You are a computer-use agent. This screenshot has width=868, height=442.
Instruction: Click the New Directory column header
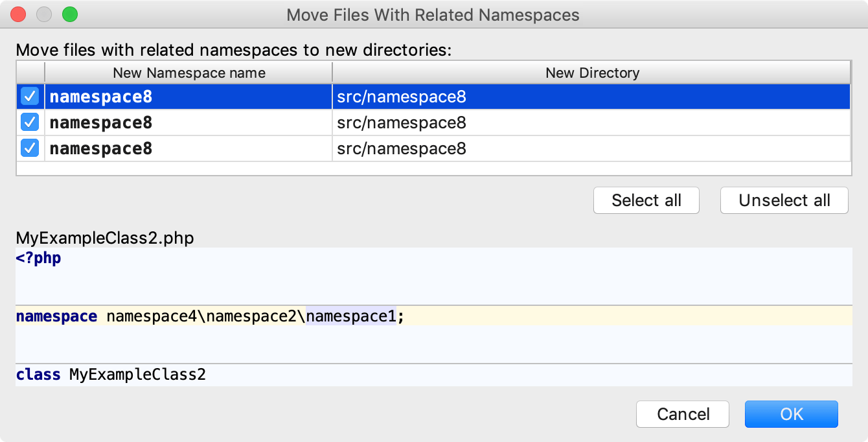pos(592,73)
